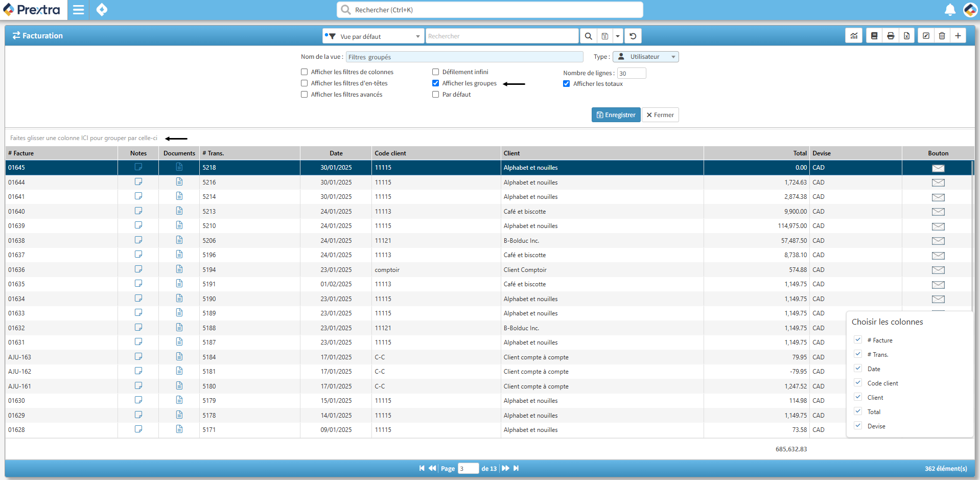The height and width of the screenshot is (480, 980).
Task: Click the trash delete icon
Action: [942, 36]
